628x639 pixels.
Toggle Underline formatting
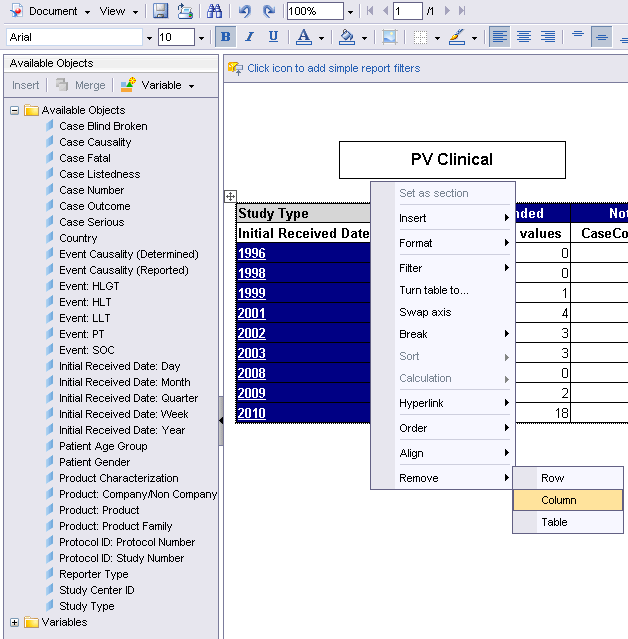(273, 37)
